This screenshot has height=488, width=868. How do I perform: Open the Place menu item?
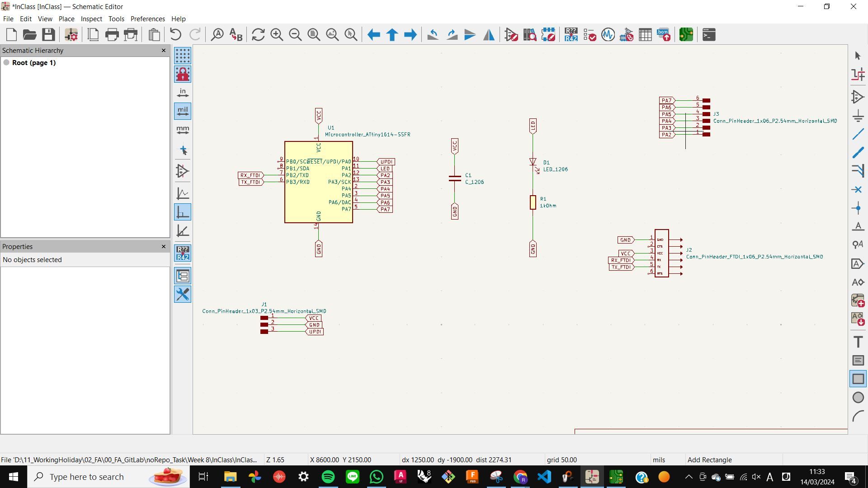(66, 19)
